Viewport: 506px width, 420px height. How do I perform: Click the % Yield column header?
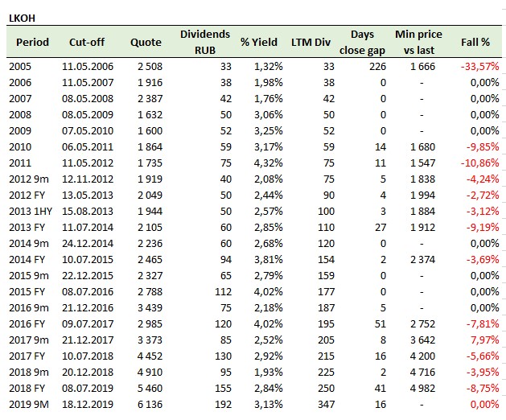click(259, 43)
